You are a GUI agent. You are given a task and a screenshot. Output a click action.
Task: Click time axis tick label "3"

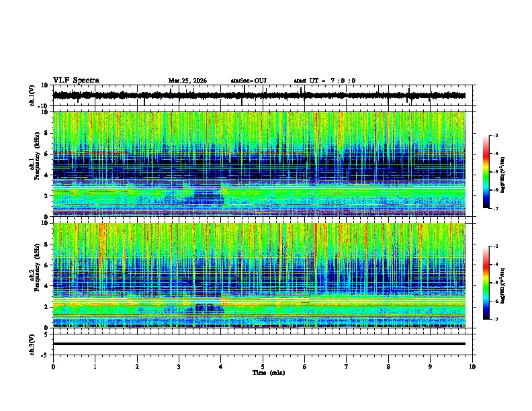179,367
